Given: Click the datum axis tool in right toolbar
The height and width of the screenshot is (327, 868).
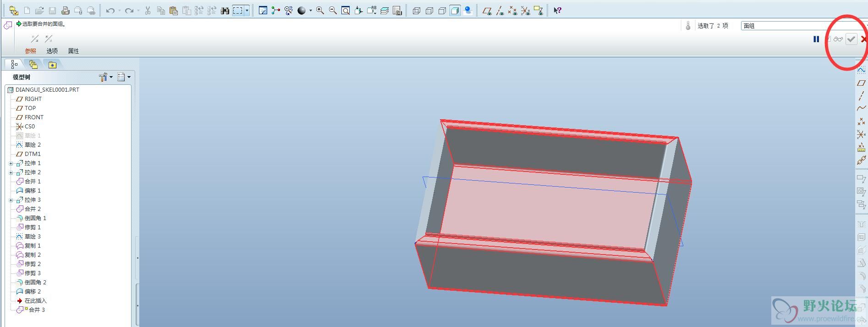Looking at the screenshot, I should pos(862,95).
